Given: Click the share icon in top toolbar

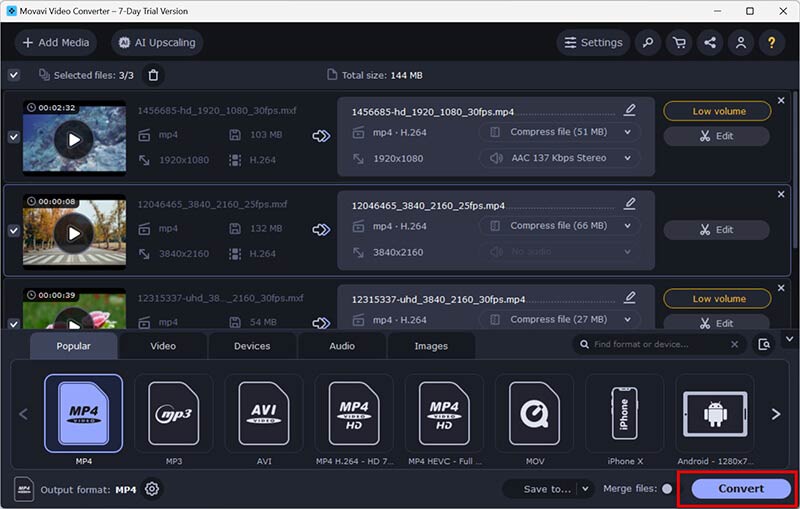Looking at the screenshot, I should click(x=710, y=43).
